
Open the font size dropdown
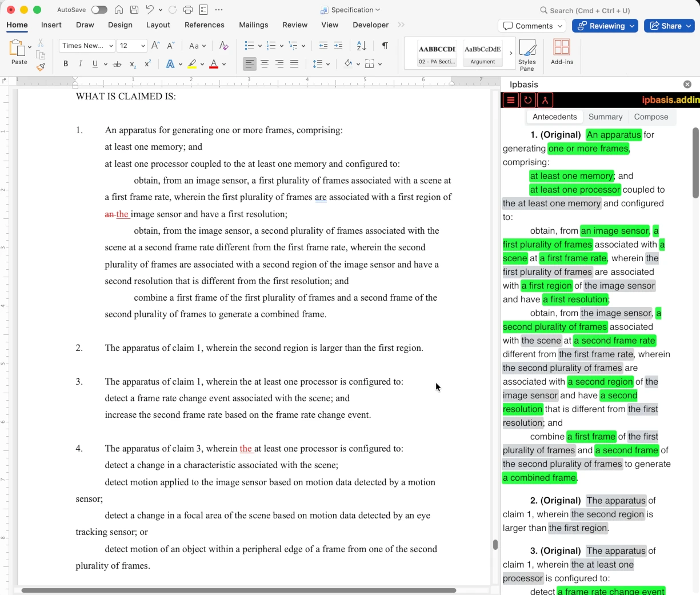[x=143, y=46]
